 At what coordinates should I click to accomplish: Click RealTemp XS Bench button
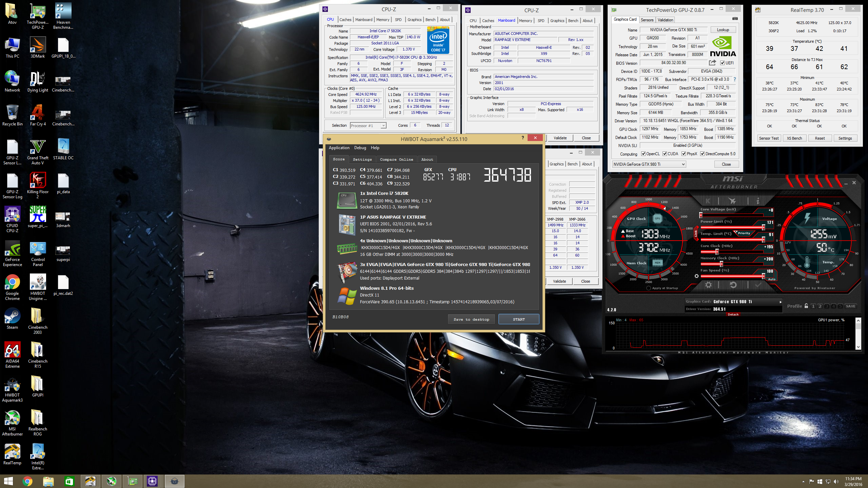click(794, 138)
